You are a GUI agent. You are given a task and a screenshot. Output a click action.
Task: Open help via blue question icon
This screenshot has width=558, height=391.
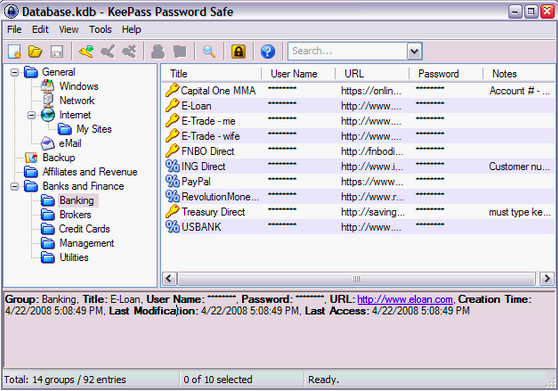coord(268,52)
